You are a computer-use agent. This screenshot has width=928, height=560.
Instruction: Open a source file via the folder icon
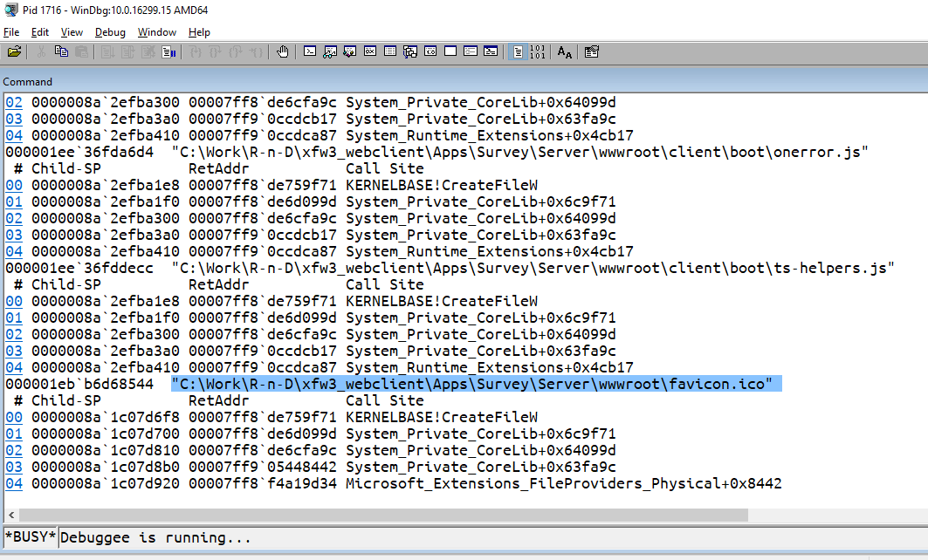[14, 51]
